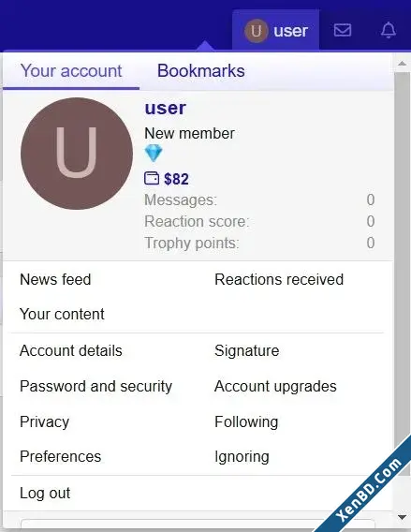Screen dimensions: 411x532
Task: Click the small user avatar in navbar
Action: pyautogui.click(x=257, y=31)
